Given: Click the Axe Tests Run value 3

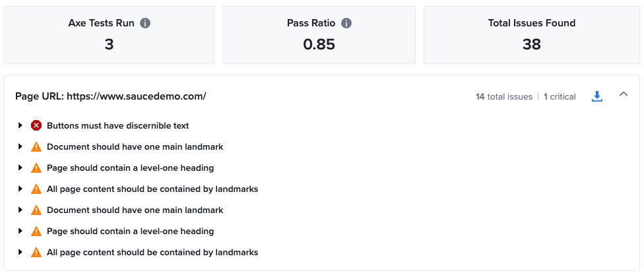Looking at the screenshot, I should pos(109,45).
